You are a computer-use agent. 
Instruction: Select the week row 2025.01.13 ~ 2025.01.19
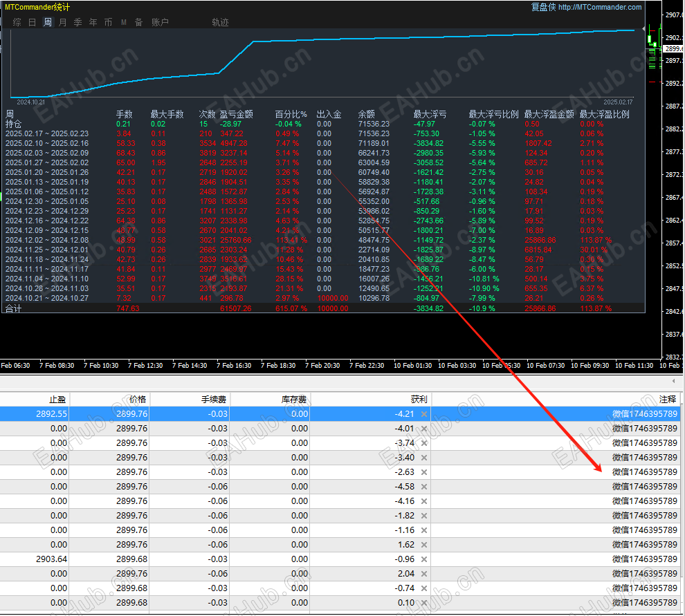tap(323, 182)
